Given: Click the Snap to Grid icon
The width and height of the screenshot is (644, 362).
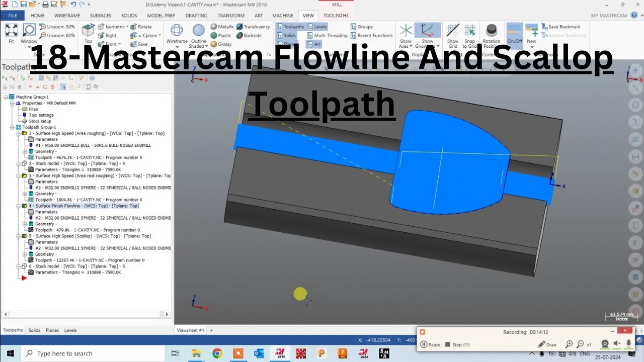Looking at the screenshot, I should [469, 35].
